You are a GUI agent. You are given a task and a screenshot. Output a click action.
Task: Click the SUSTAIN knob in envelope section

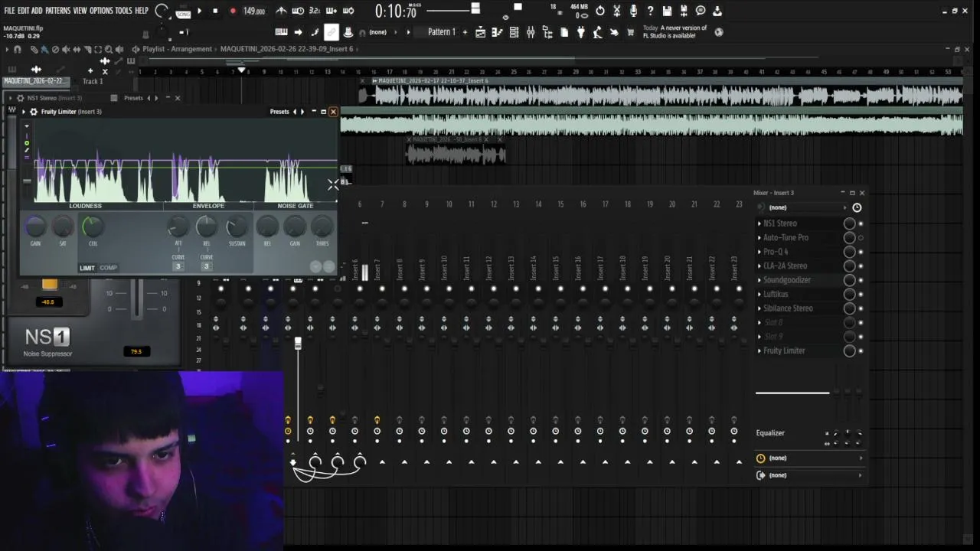[237, 227]
